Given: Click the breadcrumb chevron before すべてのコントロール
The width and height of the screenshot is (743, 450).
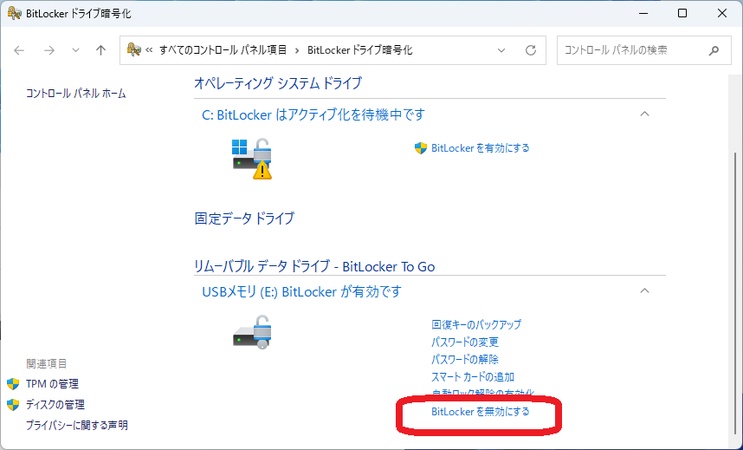Looking at the screenshot, I should [149, 50].
